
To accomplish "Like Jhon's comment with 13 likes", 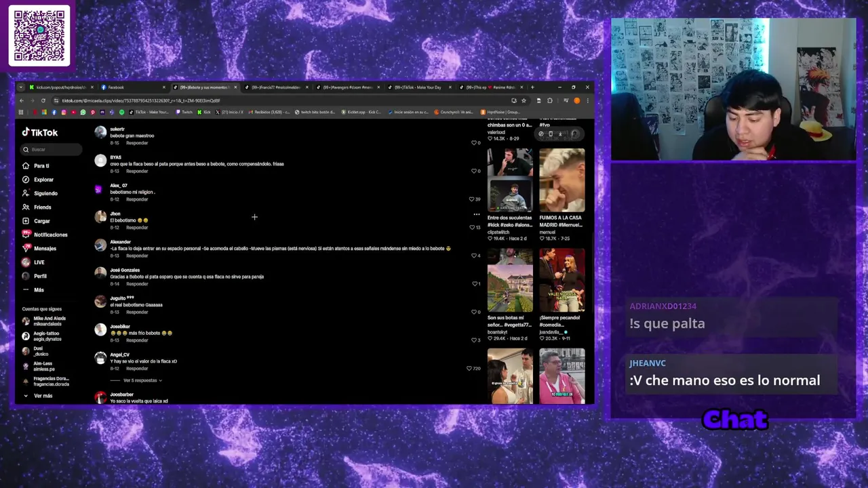I will pyautogui.click(x=472, y=227).
